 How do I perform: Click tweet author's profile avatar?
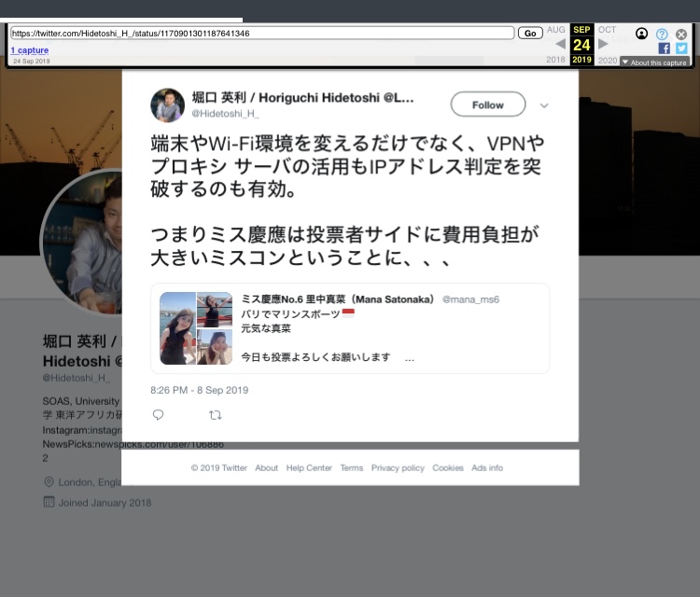(167, 105)
